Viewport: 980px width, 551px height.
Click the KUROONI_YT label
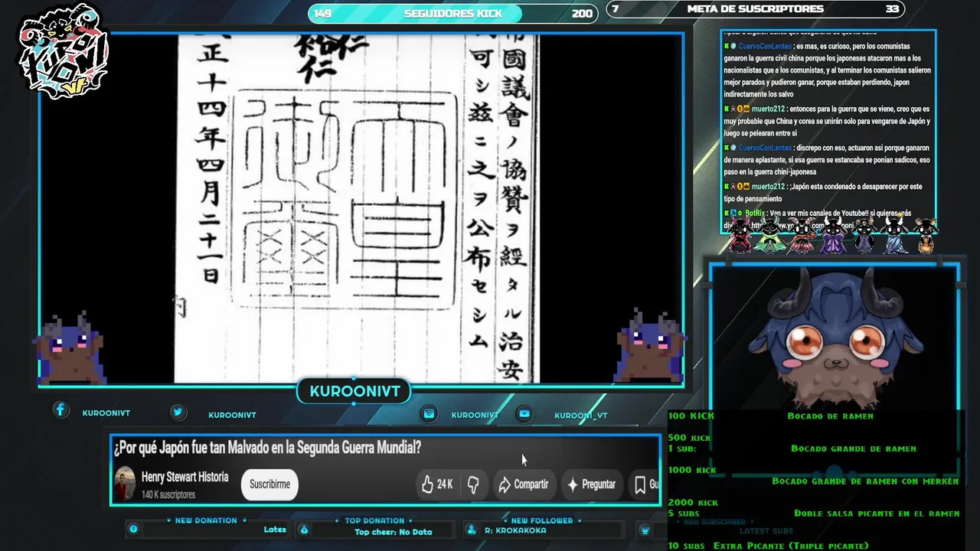(x=580, y=416)
